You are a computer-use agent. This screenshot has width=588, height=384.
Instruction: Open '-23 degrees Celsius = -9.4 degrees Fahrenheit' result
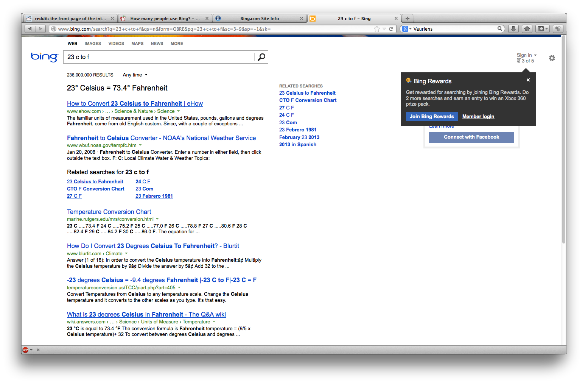162,280
